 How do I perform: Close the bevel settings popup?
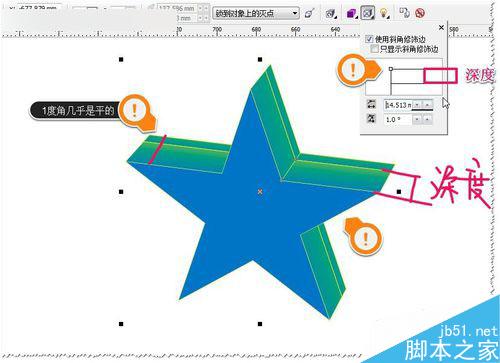442,28
